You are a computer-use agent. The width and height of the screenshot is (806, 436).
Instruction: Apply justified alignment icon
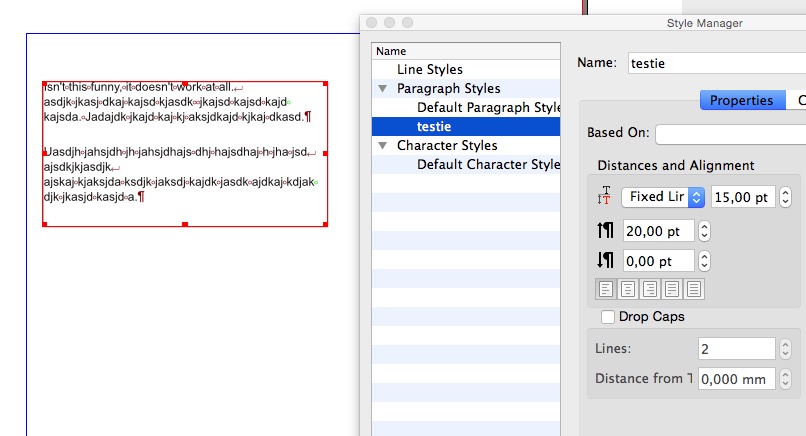pos(672,289)
